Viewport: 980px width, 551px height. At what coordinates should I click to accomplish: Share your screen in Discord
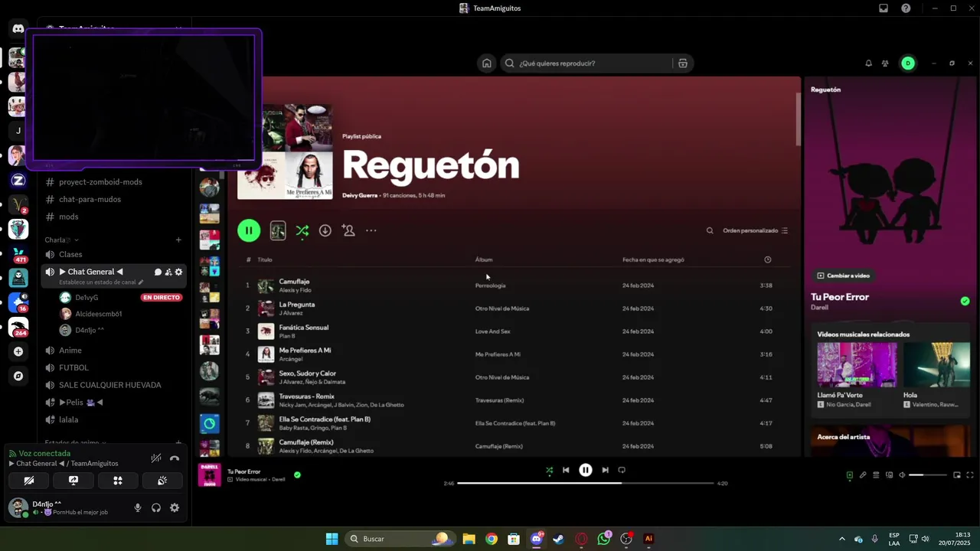pos(73,481)
